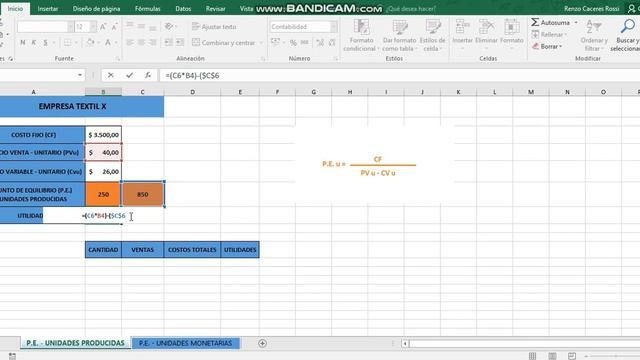The width and height of the screenshot is (640, 360).
Task: Toggle top vertical alignment
Action: tap(130, 27)
